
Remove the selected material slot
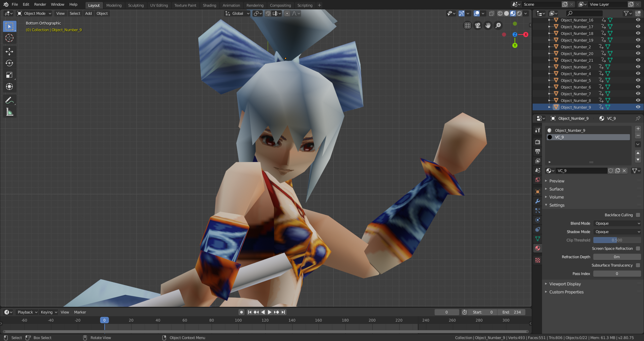pos(638,135)
